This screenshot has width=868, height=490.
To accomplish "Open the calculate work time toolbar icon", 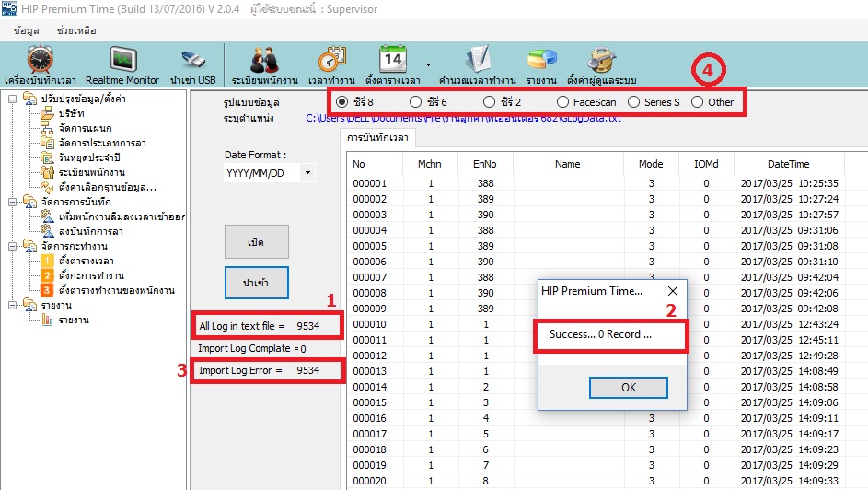I will (477, 59).
